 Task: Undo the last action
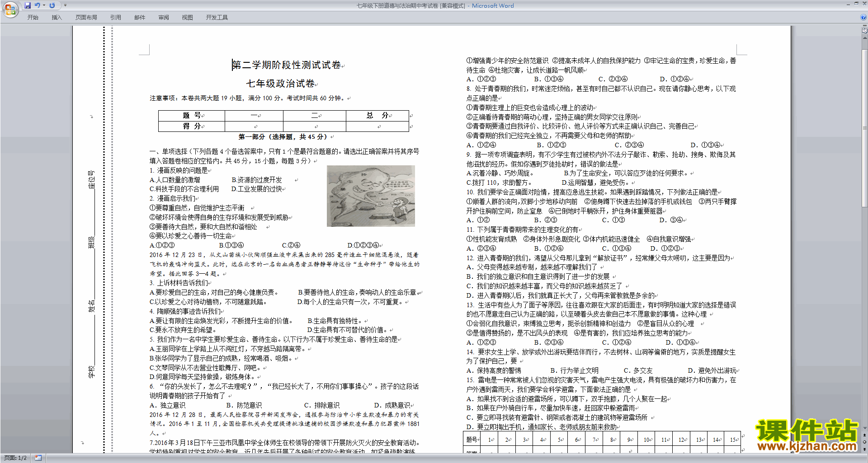(38, 5)
